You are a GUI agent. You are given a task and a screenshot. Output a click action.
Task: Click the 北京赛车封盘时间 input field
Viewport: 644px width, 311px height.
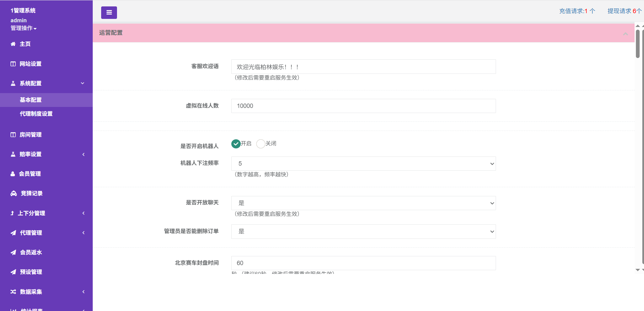(363, 263)
